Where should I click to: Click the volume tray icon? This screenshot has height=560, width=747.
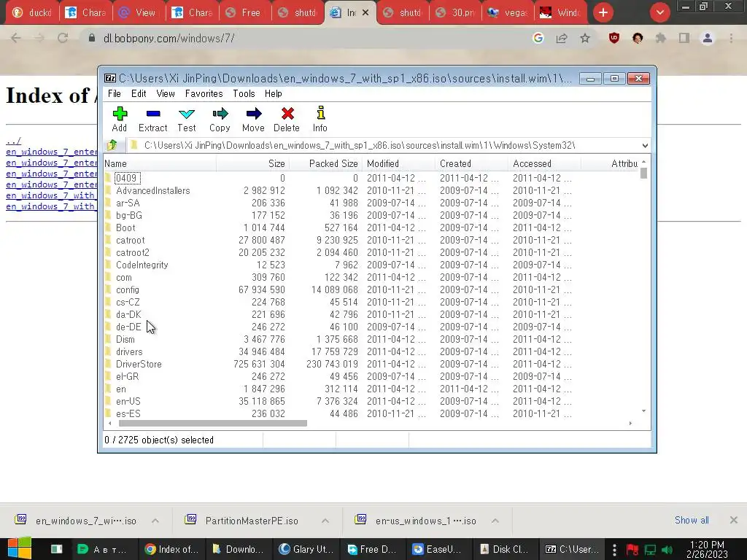click(x=667, y=550)
